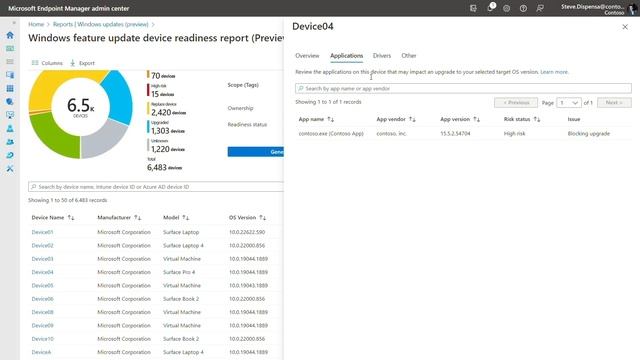Sort by App vendor column arrows
Image resolution: width=640 pixels, height=360 pixels.
point(412,119)
